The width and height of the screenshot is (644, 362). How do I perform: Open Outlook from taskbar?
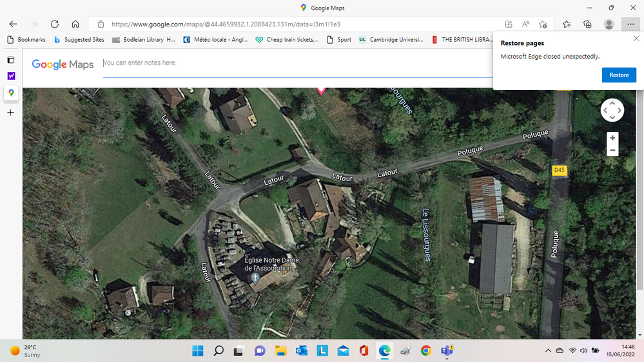[302, 350]
